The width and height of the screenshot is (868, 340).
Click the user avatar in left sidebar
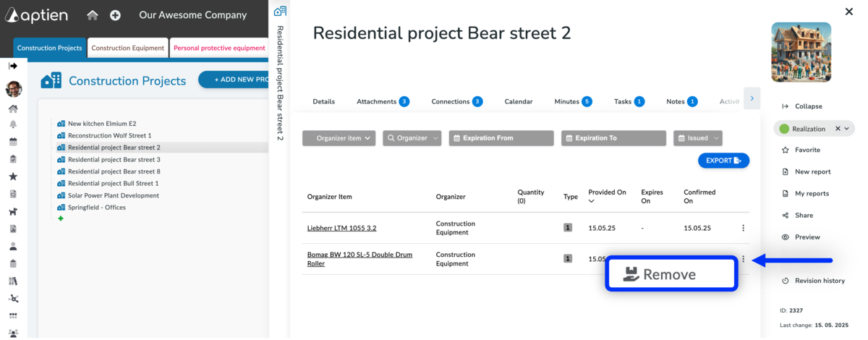(x=13, y=89)
